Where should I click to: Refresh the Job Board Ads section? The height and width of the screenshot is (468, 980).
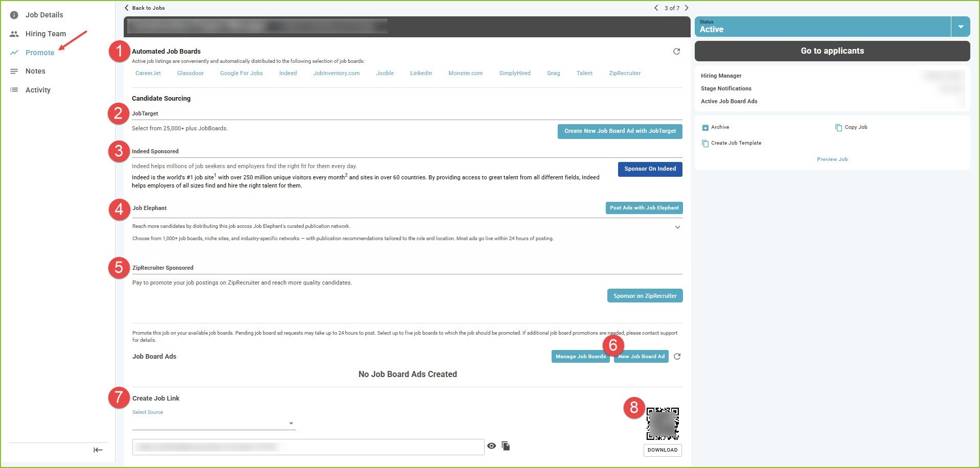click(677, 357)
